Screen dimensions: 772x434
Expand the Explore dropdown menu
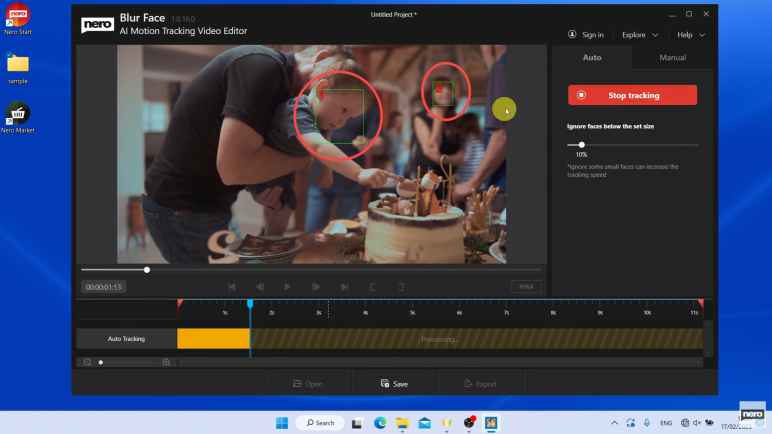tap(639, 34)
